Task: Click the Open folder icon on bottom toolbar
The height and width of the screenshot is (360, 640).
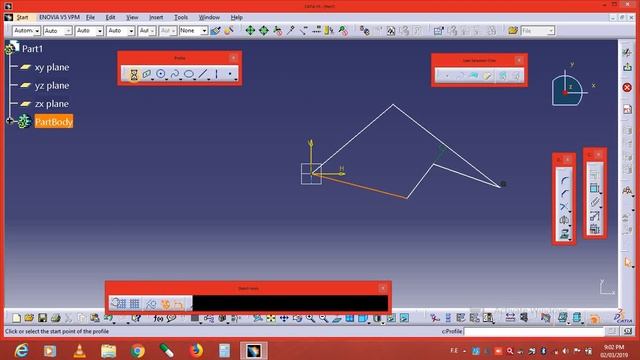Action: pos(29,318)
